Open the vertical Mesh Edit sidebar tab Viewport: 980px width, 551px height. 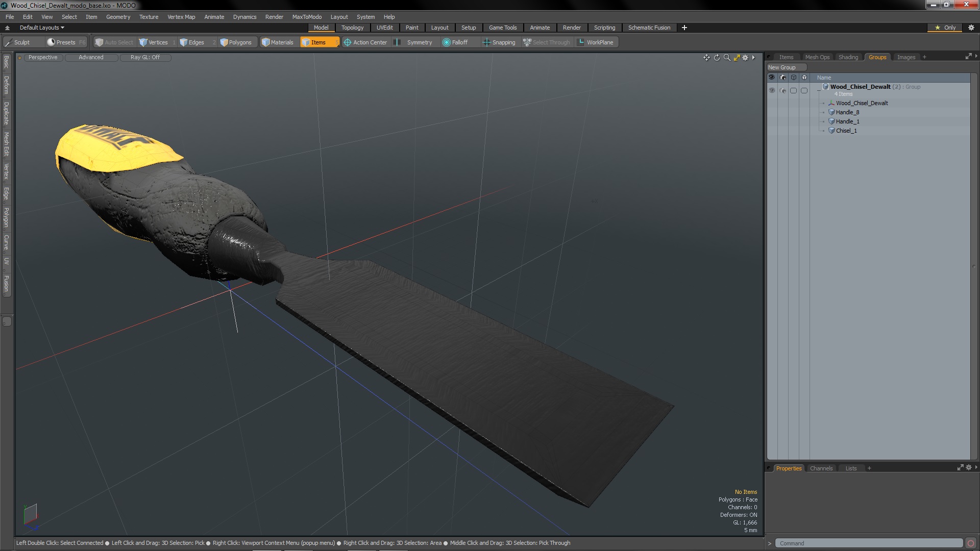[x=6, y=144]
